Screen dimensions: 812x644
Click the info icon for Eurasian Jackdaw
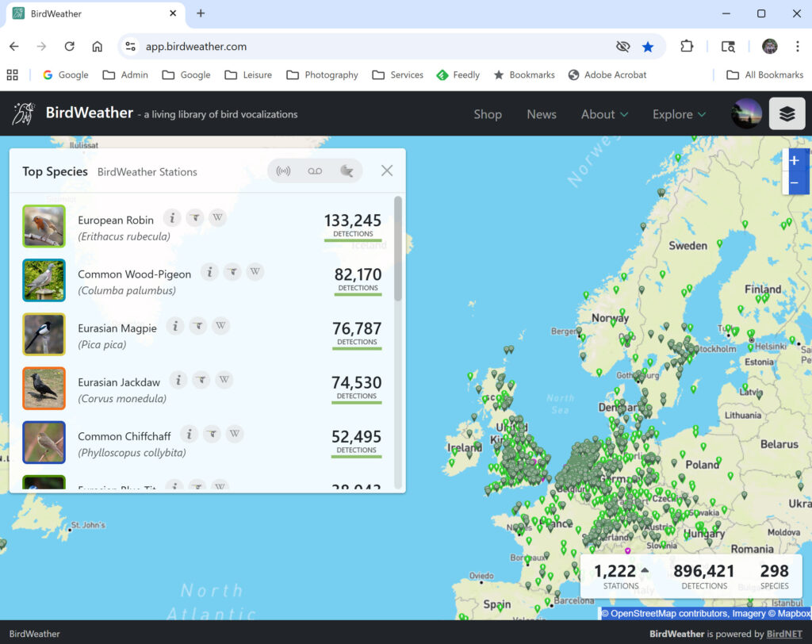click(178, 380)
